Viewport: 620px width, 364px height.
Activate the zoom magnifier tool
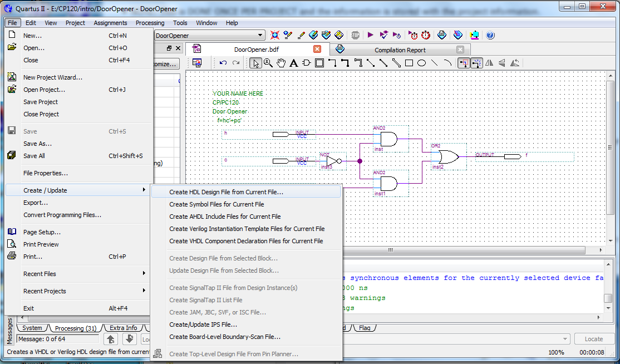[268, 63]
